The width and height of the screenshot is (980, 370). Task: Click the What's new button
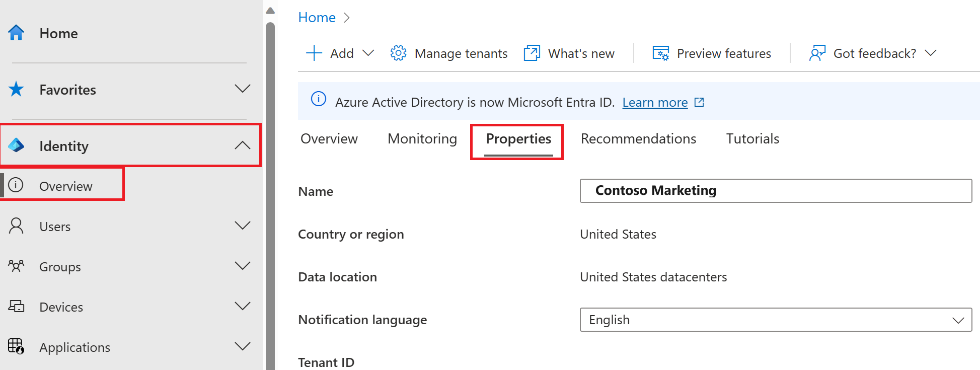click(569, 53)
